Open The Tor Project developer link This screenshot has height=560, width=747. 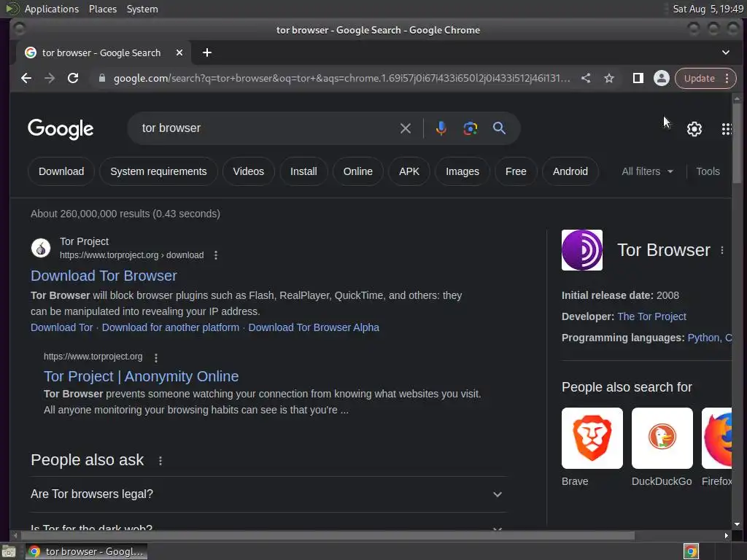[651, 316]
